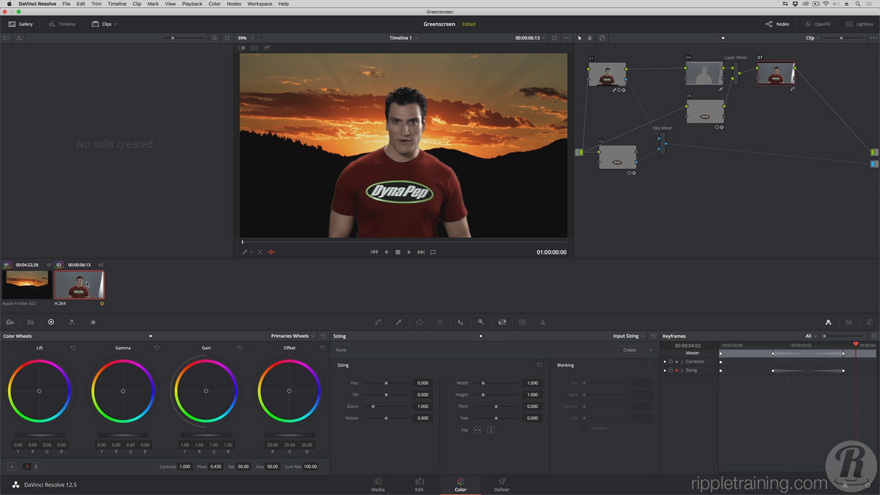Adjust the Pan sizing slider
The height and width of the screenshot is (495, 880).
386,383
